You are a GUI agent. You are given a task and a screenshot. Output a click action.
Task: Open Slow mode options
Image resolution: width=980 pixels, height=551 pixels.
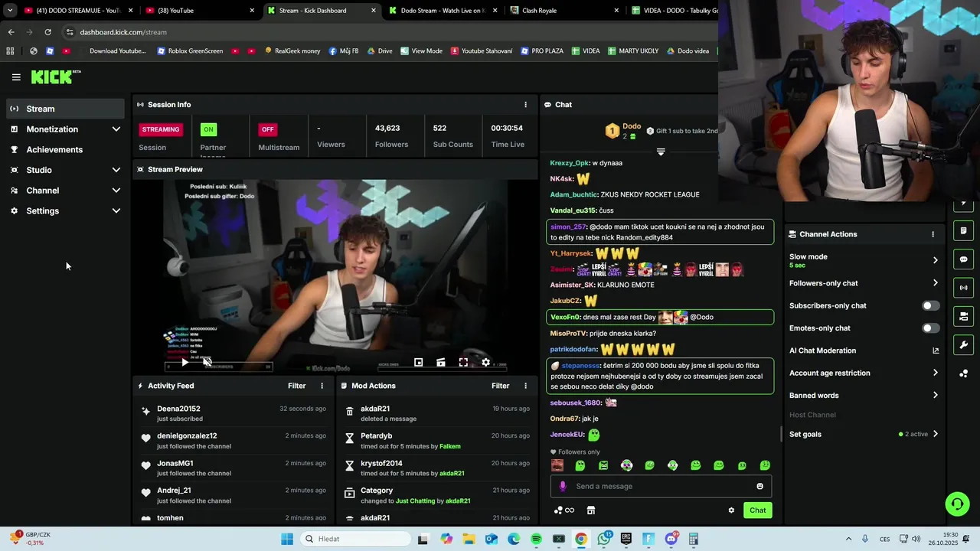pos(864,260)
